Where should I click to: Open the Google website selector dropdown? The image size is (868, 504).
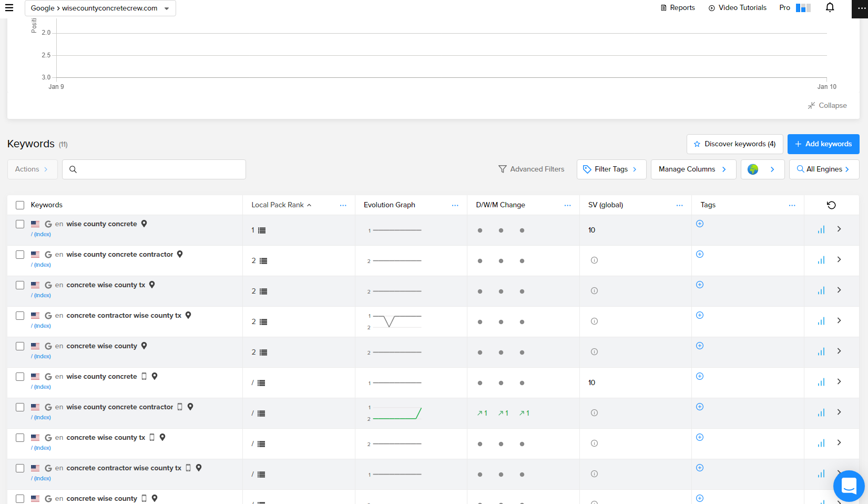pyautogui.click(x=100, y=8)
